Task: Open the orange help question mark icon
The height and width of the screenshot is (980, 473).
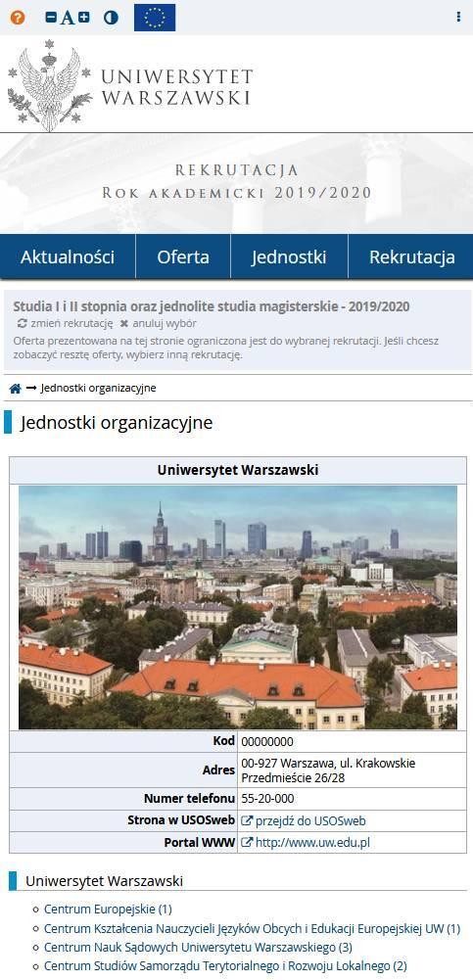Action: 18,18
